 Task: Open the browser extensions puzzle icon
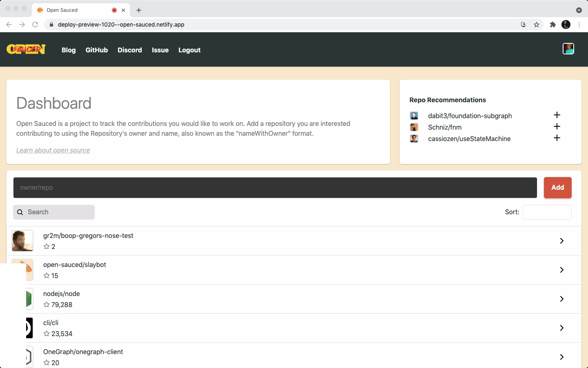click(553, 25)
